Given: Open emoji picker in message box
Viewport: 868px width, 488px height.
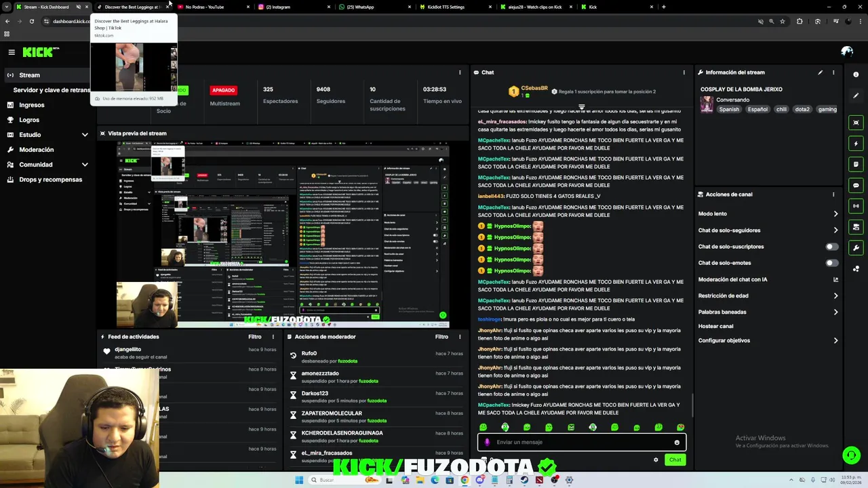Looking at the screenshot, I should pos(677,443).
